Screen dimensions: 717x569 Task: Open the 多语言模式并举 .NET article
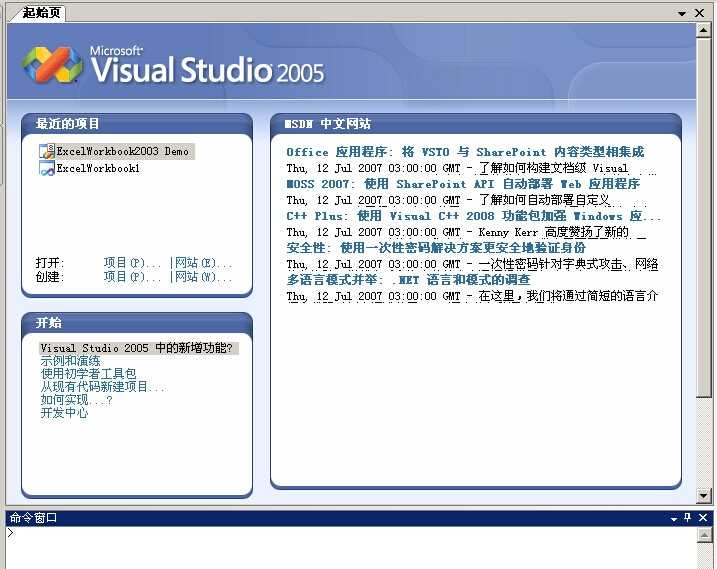(408, 279)
